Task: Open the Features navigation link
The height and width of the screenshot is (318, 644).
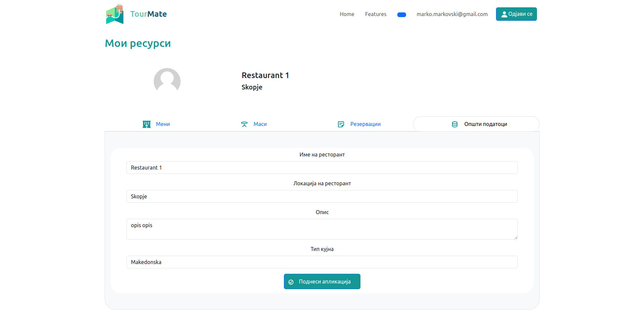Action: [x=376, y=14]
